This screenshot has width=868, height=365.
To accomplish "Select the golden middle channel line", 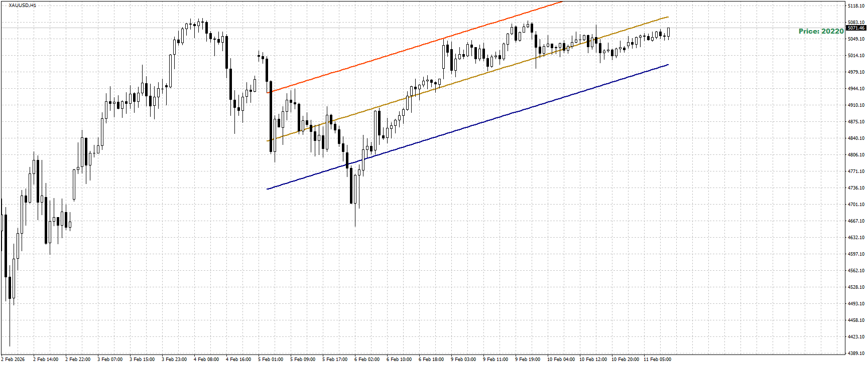I will click(467, 79).
